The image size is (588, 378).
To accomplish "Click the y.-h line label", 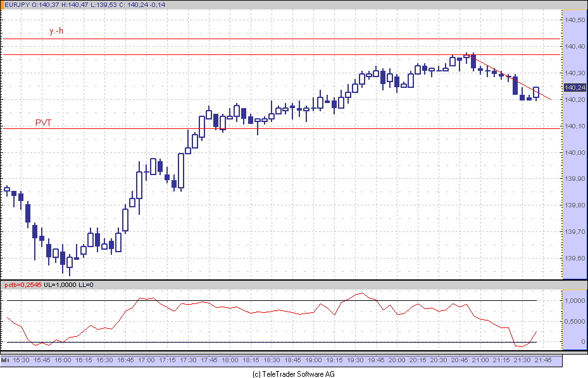I will [x=56, y=31].
